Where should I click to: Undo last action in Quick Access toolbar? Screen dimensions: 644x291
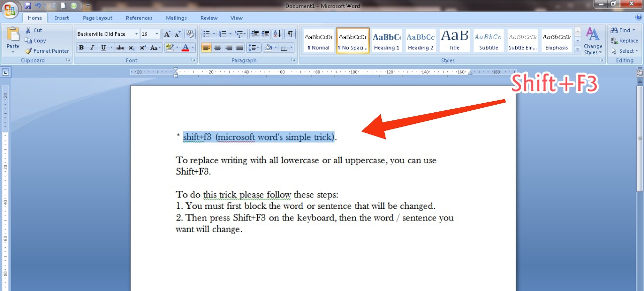tap(38, 6)
